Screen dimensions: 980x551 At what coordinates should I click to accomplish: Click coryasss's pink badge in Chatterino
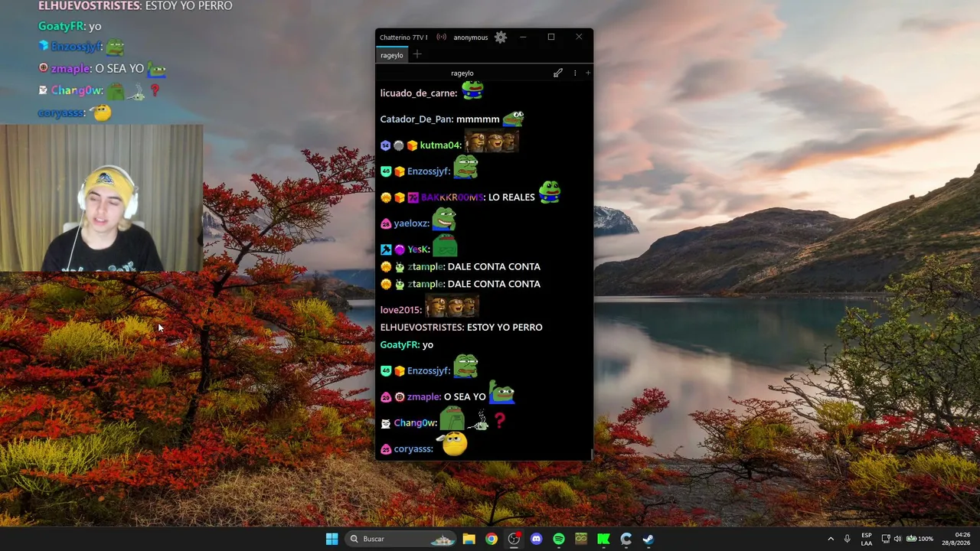386,449
